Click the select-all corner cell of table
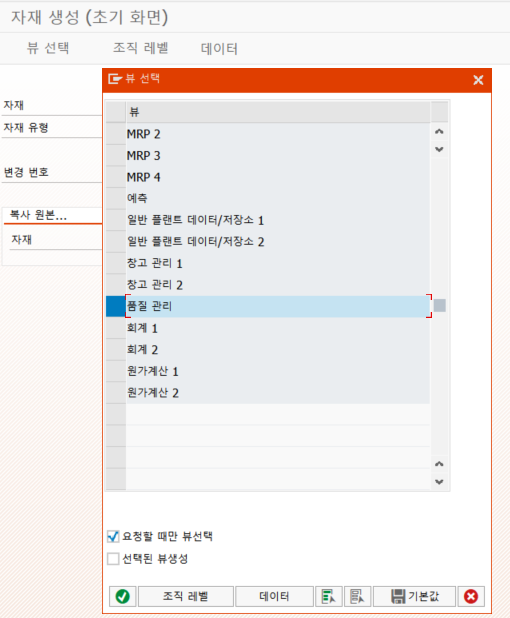Screen dimensions: 510x618 coord(116,112)
